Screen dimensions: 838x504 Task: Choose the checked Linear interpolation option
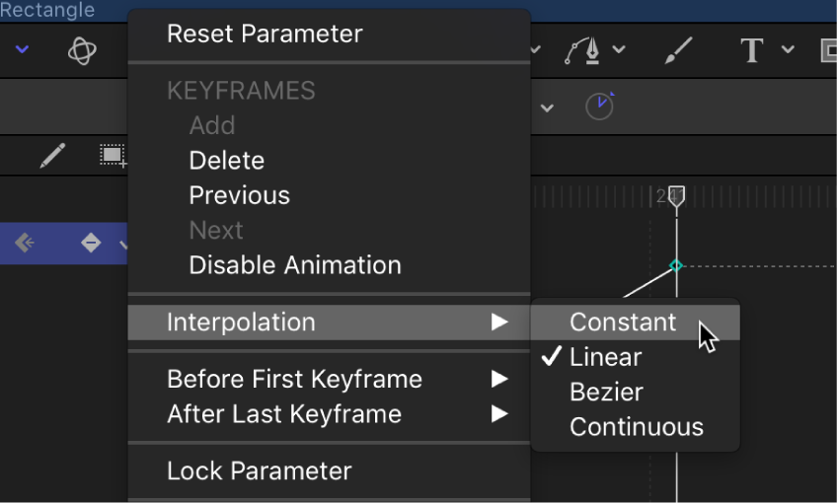(605, 357)
